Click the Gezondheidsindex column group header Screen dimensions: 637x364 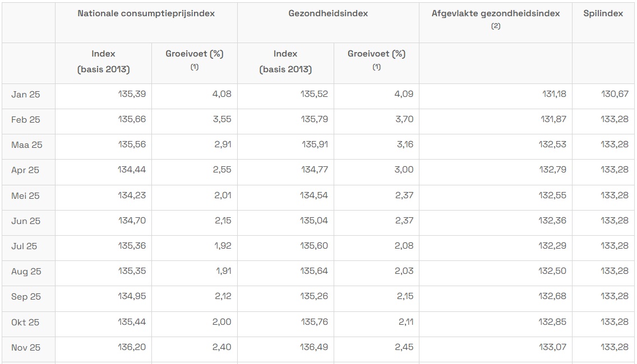tap(328, 13)
